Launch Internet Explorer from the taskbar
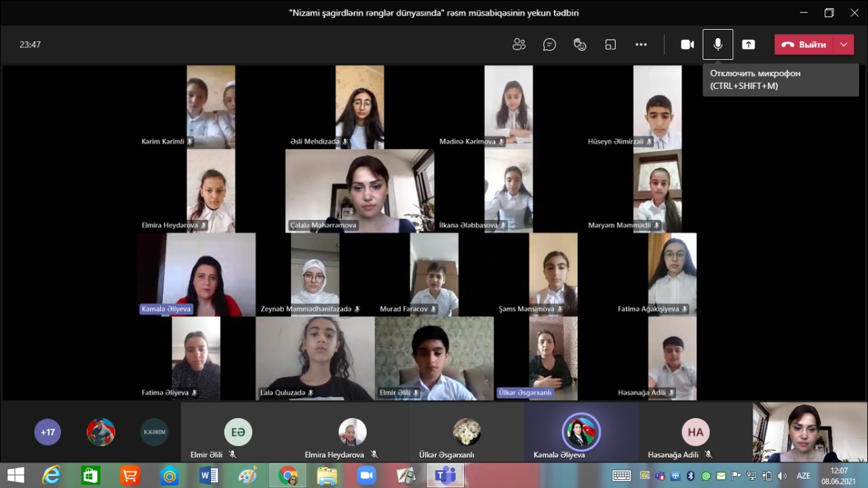 tap(52, 475)
